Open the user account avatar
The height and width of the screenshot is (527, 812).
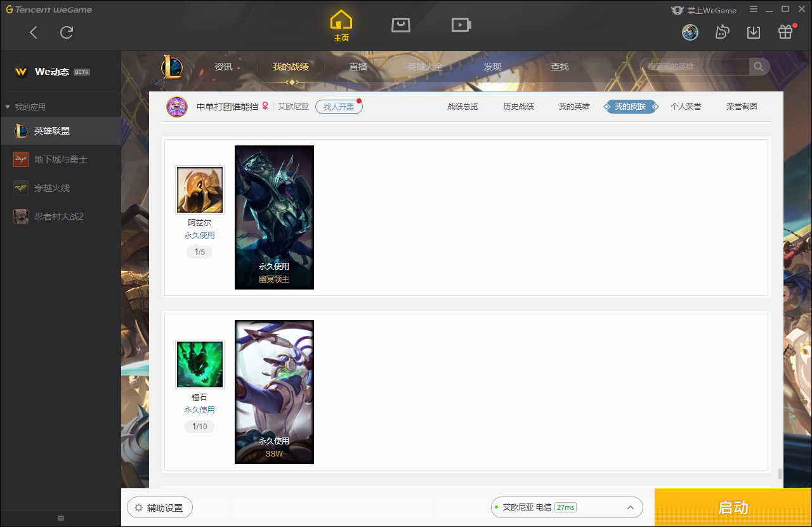[x=690, y=32]
